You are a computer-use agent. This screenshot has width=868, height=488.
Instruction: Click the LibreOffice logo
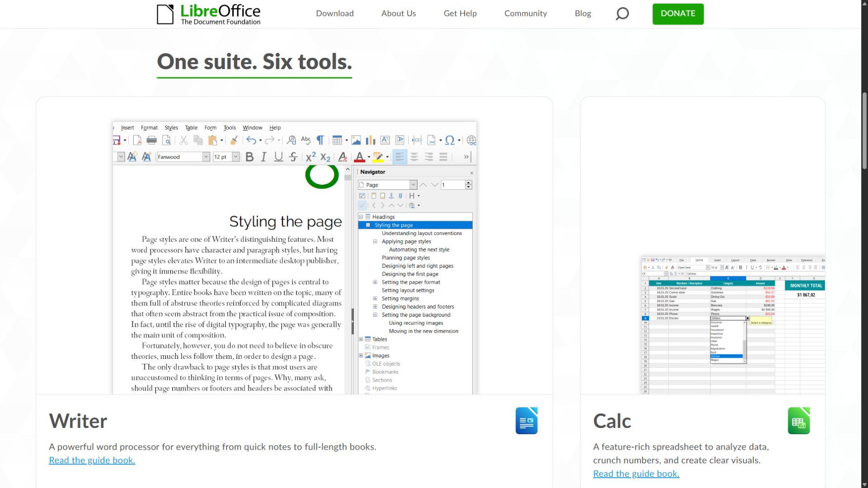tap(208, 14)
